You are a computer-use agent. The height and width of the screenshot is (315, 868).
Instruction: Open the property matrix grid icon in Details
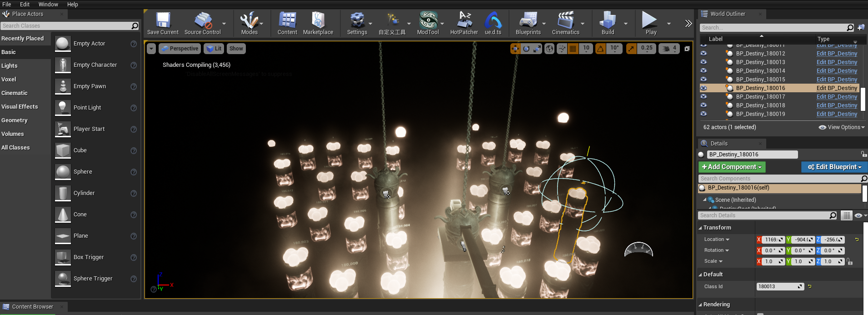[x=846, y=215]
